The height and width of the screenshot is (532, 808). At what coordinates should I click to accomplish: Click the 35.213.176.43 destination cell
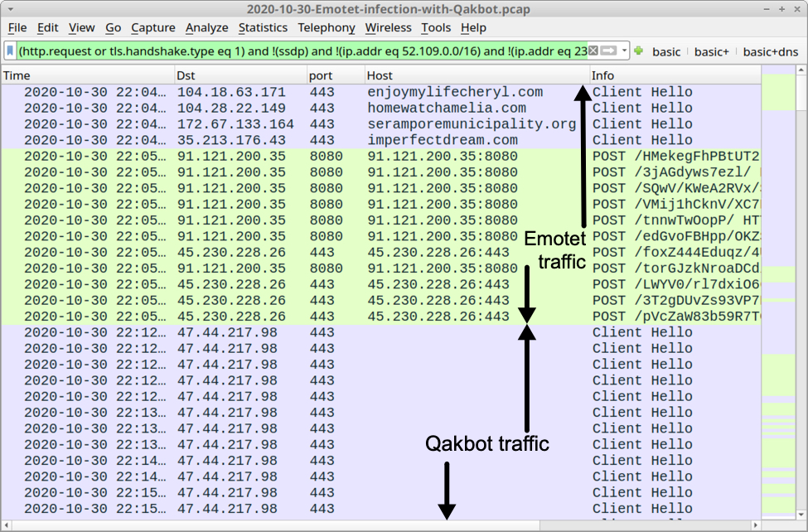pyautogui.click(x=231, y=140)
